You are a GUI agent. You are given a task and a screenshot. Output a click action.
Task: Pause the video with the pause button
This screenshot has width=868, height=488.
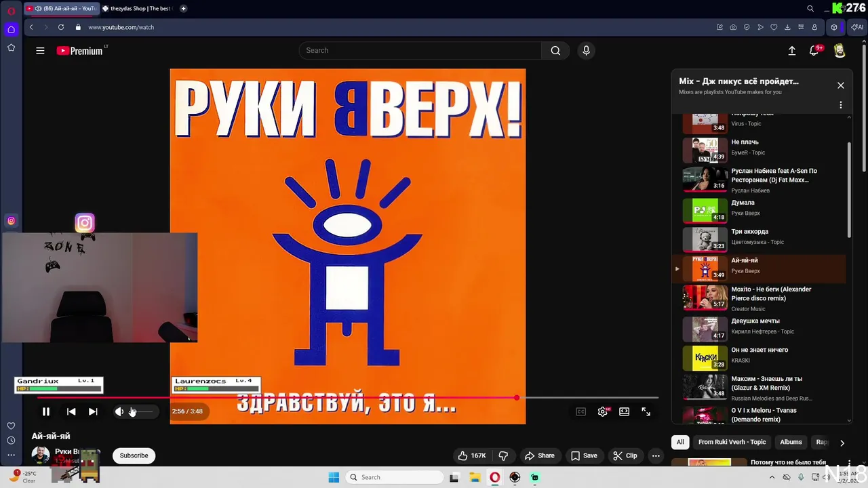point(46,411)
